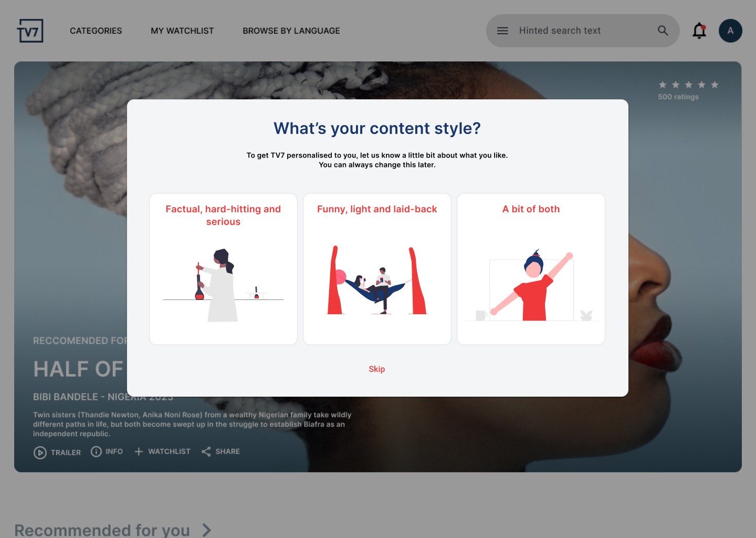Select A bit of both card
The image size is (756, 538).
[531, 269]
